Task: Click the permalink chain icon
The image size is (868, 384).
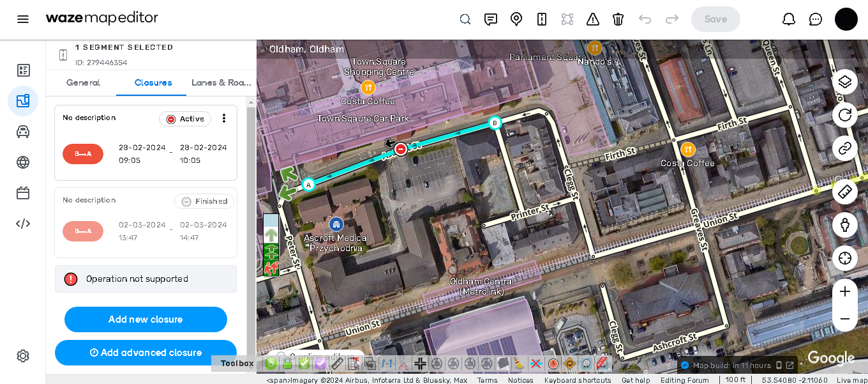Action: click(x=845, y=148)
